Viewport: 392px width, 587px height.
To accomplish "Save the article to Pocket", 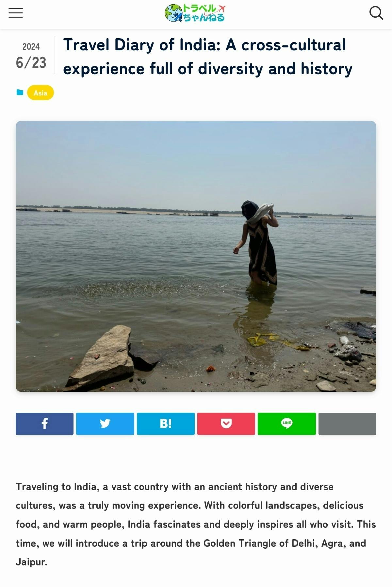I will (226, 423).
